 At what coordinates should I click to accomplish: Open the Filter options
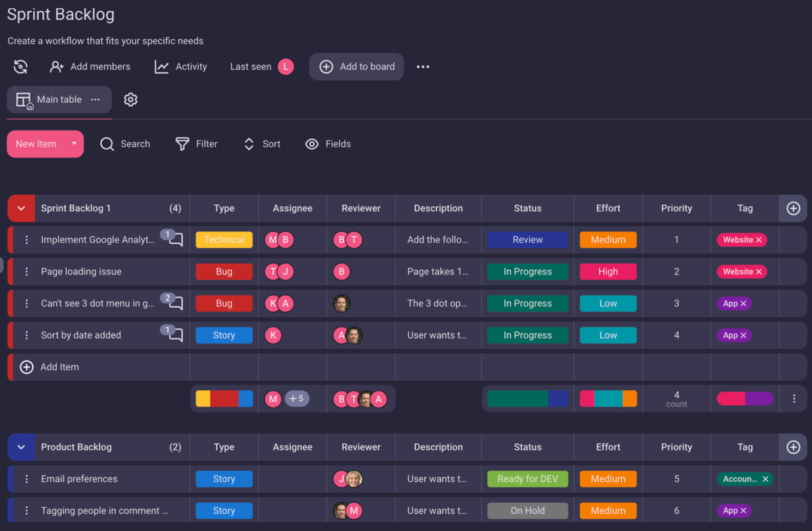click(196, 144)
